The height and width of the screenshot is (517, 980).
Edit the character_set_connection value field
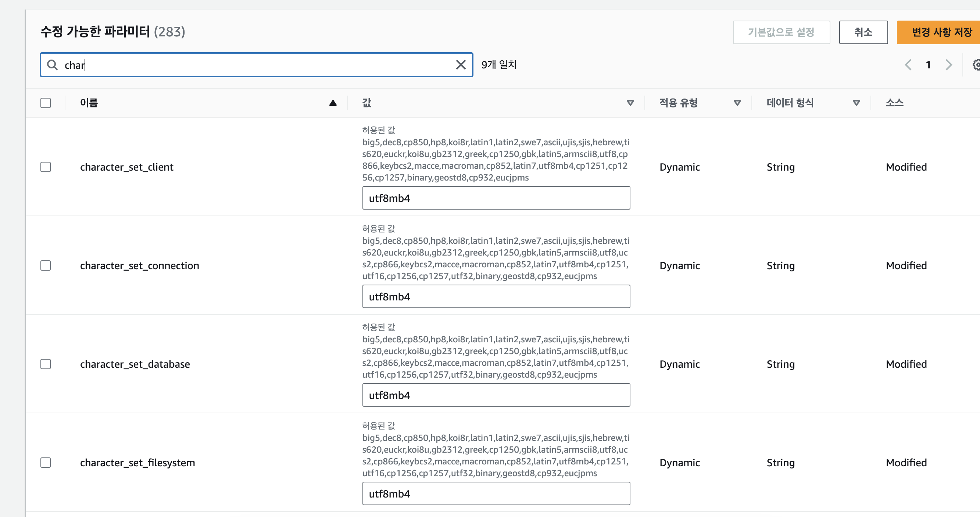click(x=496, y=297)
